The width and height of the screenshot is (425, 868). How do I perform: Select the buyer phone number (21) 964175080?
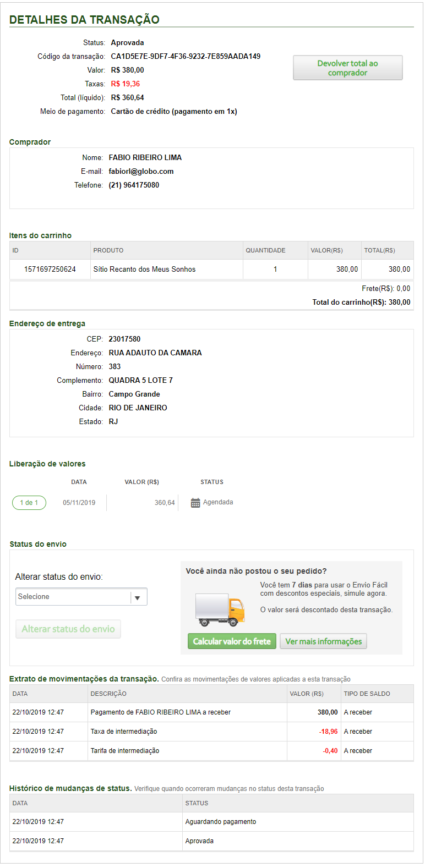[134, 185]
